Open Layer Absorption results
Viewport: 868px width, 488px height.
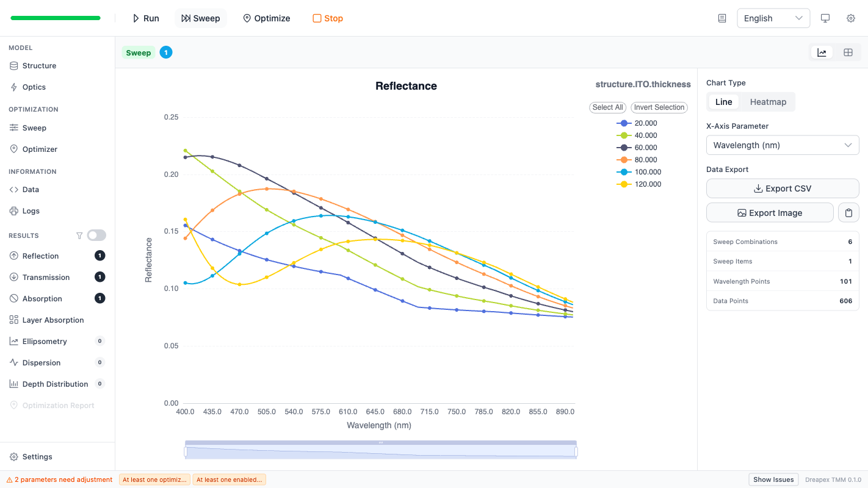[54, 320]
